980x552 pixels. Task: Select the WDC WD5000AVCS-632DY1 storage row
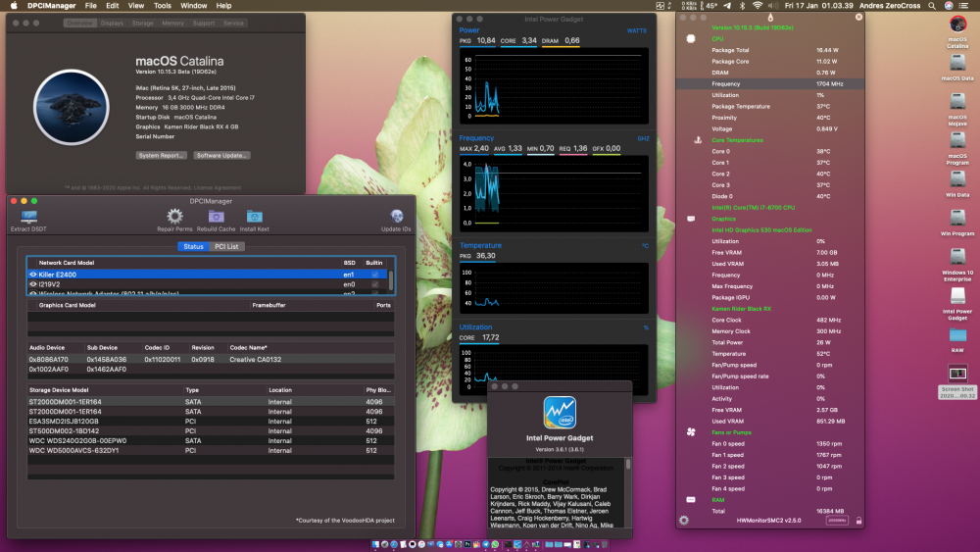[x=211, y=450]
